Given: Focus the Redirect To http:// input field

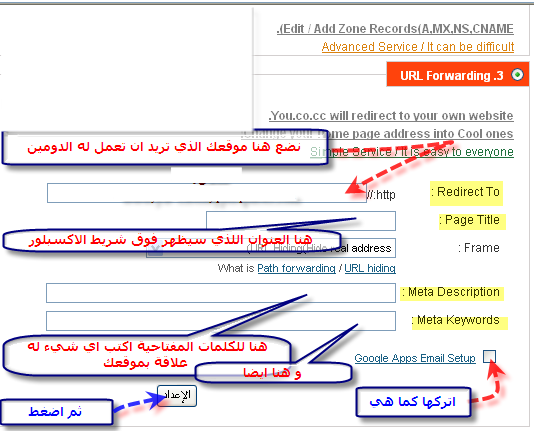Looking at the screenshot, I should [x=207, y=193].
